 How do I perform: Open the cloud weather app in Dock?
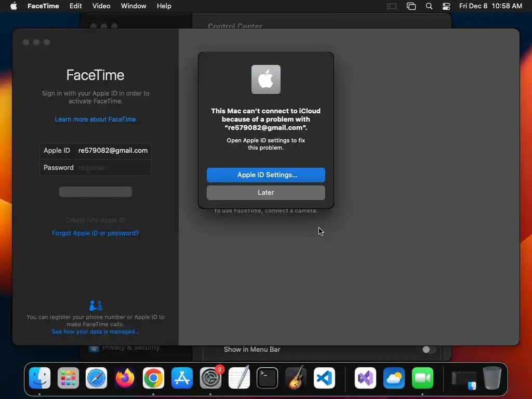[394, 378]
